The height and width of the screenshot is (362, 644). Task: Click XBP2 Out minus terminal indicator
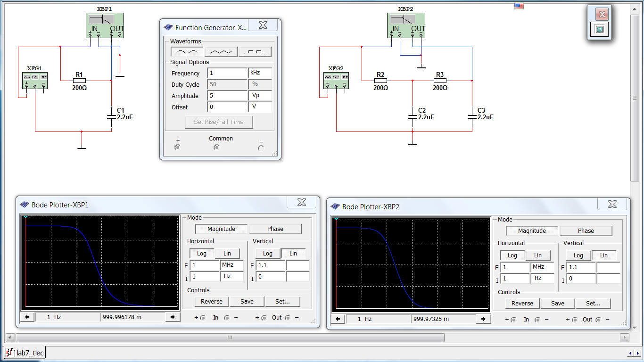(598, 320)
